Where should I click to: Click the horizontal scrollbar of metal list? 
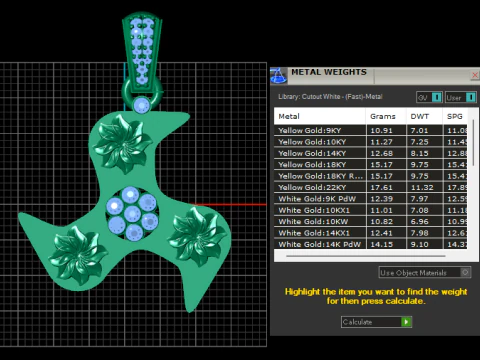point(366,256)
